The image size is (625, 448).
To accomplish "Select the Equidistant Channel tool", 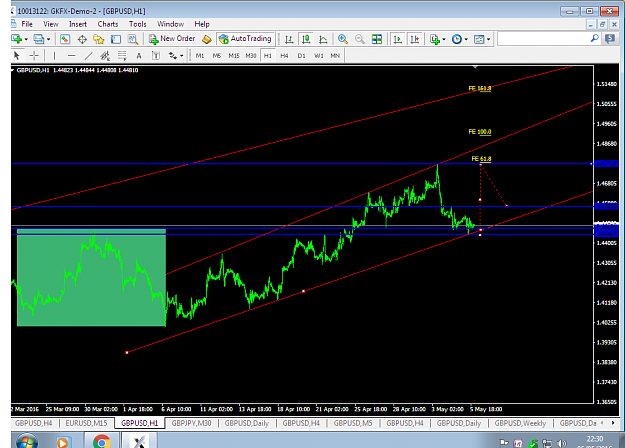I will pyautogui.click(x=105, y=55).
